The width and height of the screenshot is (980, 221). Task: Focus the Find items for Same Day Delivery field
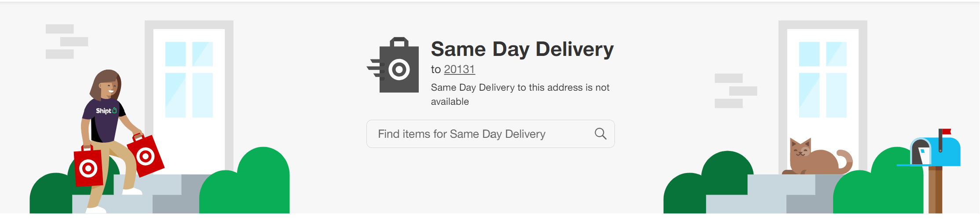pos(479,134)
